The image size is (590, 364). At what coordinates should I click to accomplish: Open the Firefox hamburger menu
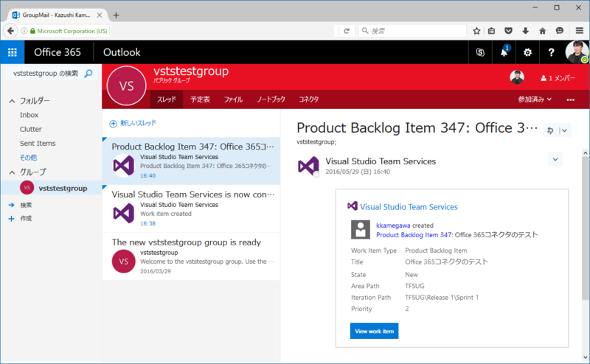pyautogui.click(x=580, y=31)
